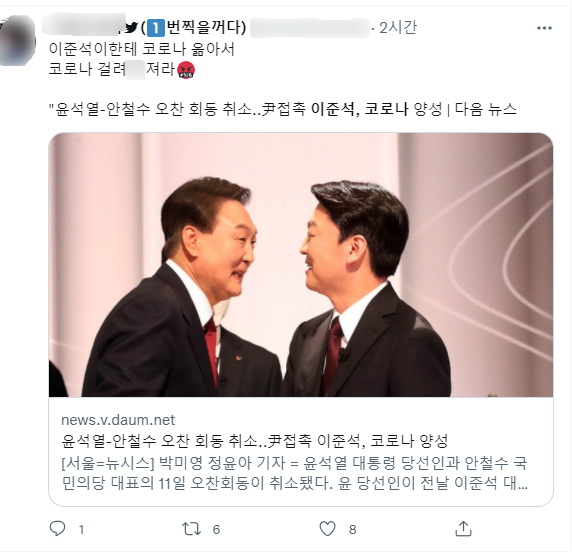This screenshot has height=552, width=572.
Task: Open the 2시간 timestamp link
Action: pos(398,28)
